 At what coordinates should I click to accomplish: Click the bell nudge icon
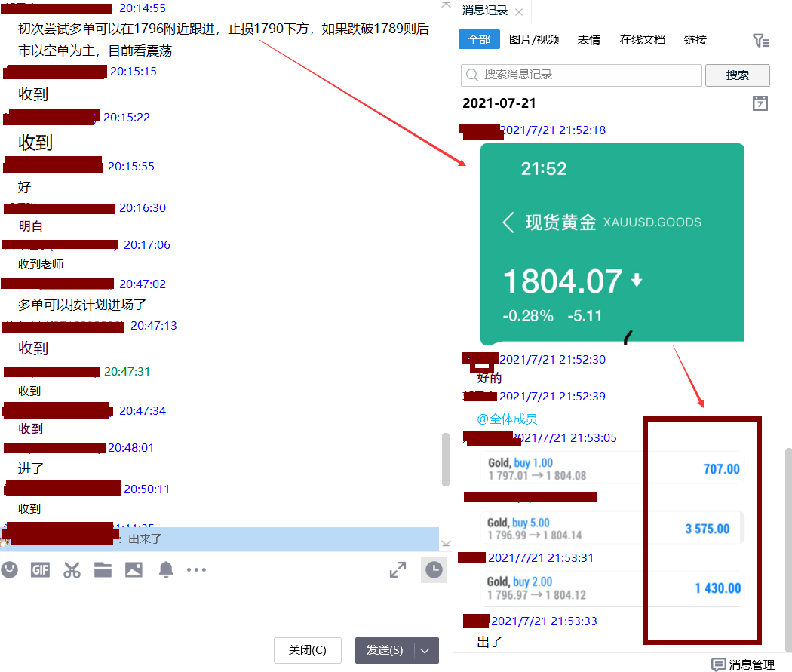point(166,570)
